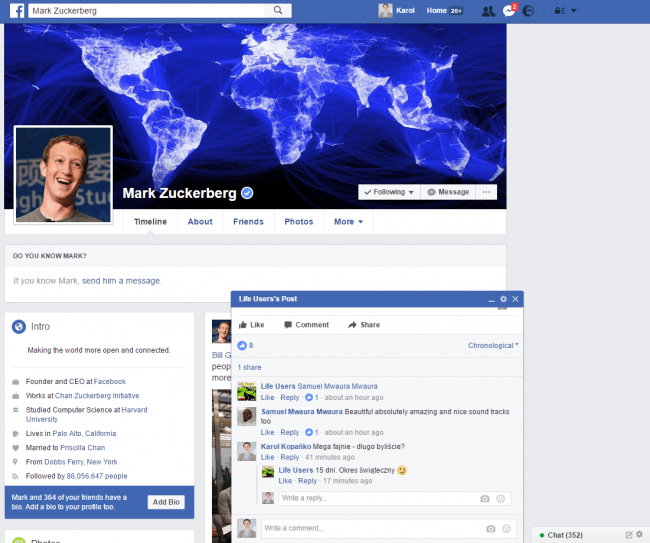Open the Following dropdown button
Image resolution: width=650 pixels, height=543 pixels.
(389, 192)
